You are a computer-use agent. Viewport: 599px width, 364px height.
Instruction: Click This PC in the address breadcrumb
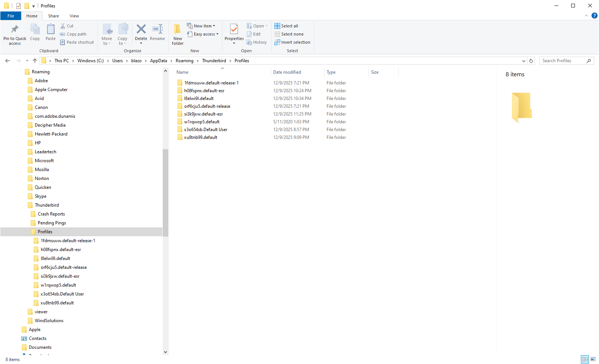pyautogui.click(x=62, y=61)
